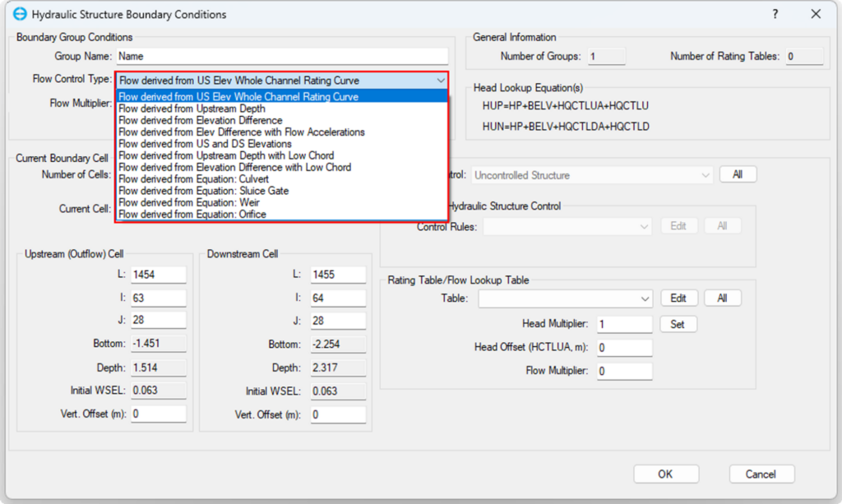Pick Flow derived from Equation: Weir
Image resolution: width=842 pixels, height=504 pixels.
pos(189,202)
